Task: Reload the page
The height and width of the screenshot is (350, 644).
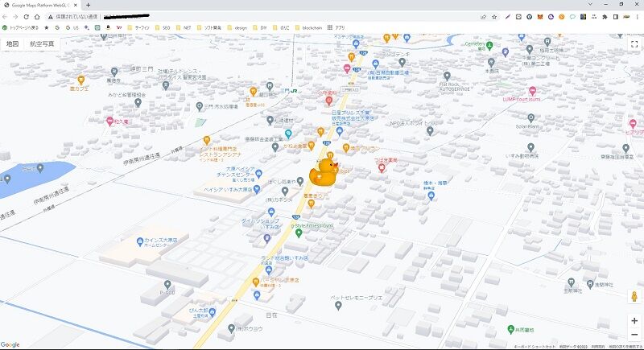Action: pyautogui.click(x=26, y=17)
